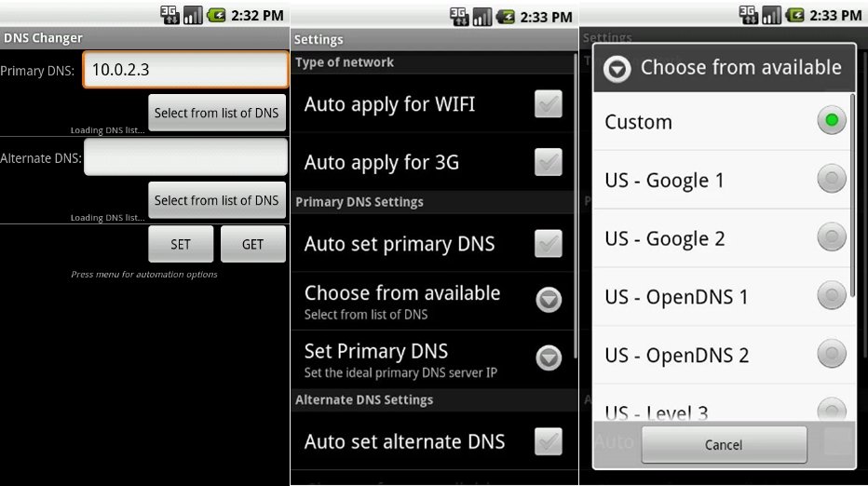Screen dimensions: 868x486
Task: Select the Custom radio button
Action: point(832,120)
